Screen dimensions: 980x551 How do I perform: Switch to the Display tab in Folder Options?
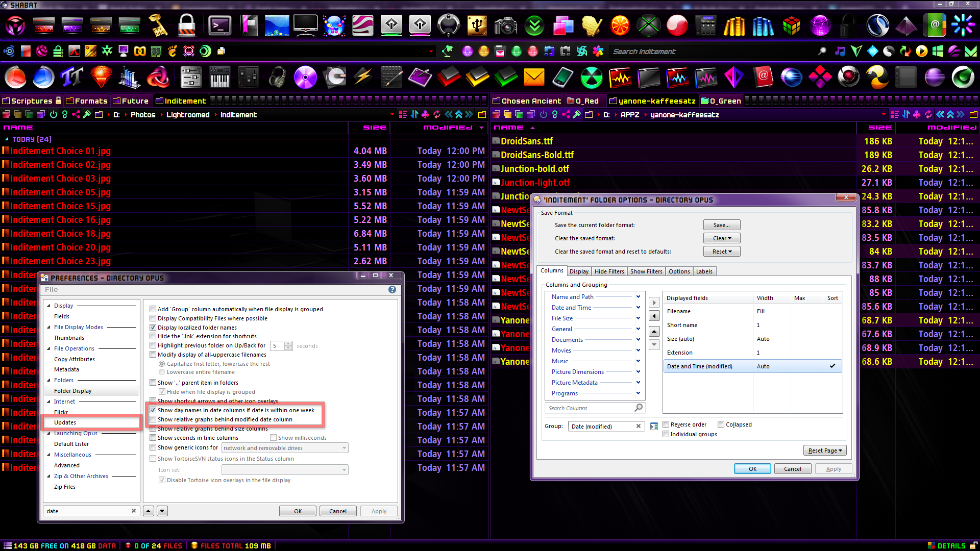point(579,271)
